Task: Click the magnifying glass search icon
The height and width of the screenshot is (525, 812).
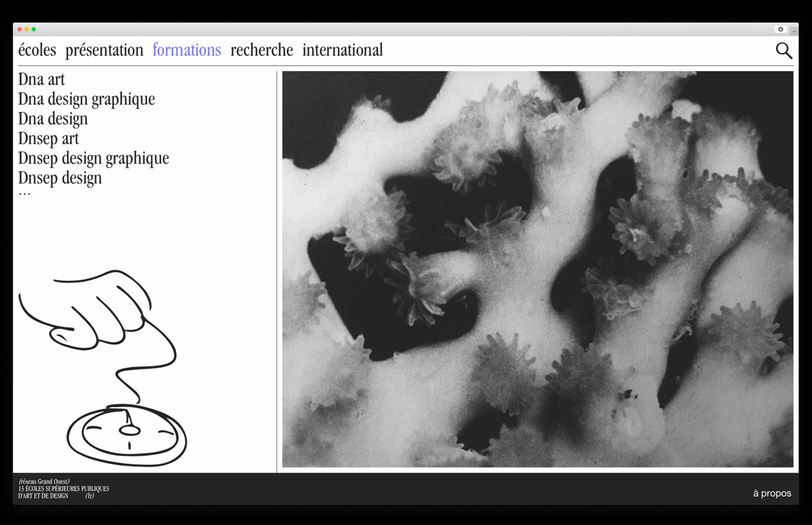Action: coord(784,51)
